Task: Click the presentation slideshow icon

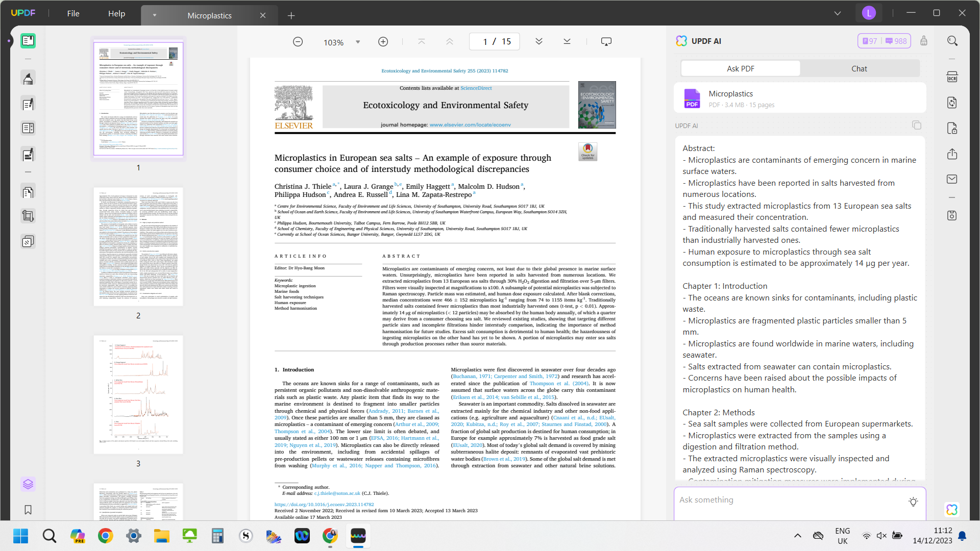Action: click(x=606, y=42)
